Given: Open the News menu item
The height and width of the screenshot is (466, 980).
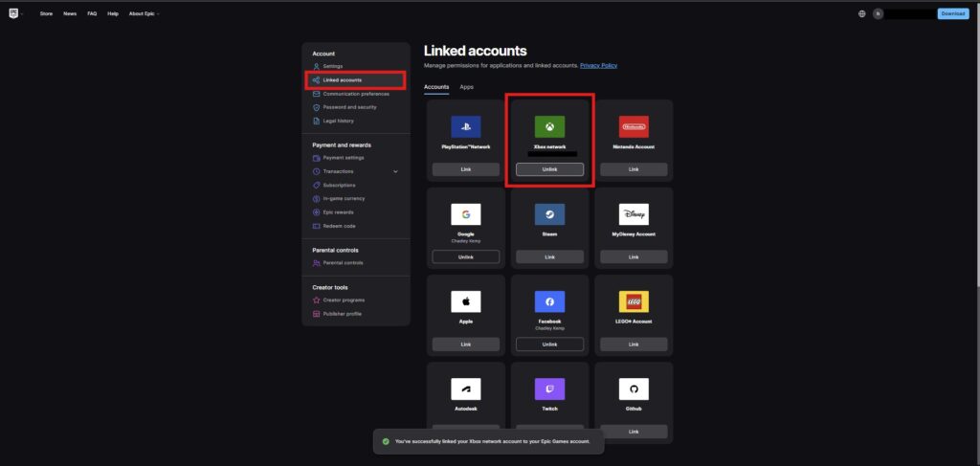Looking at the screenshot, I should click(x=70, y=13).
